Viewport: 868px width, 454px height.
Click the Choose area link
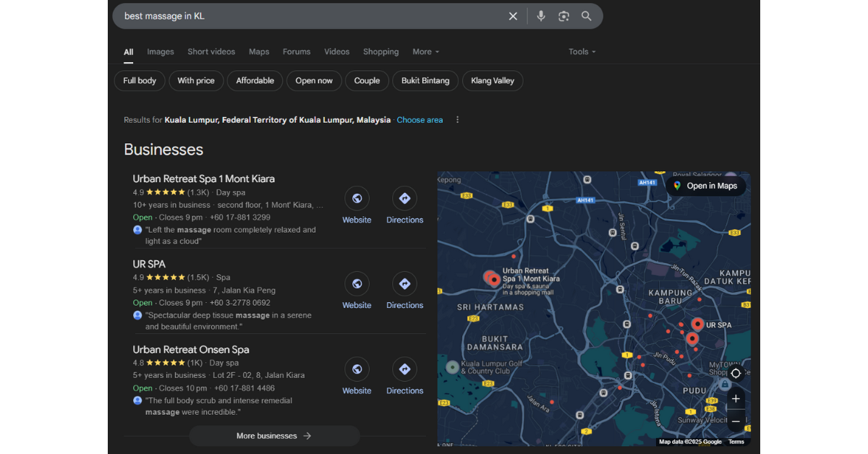(420, 120)
